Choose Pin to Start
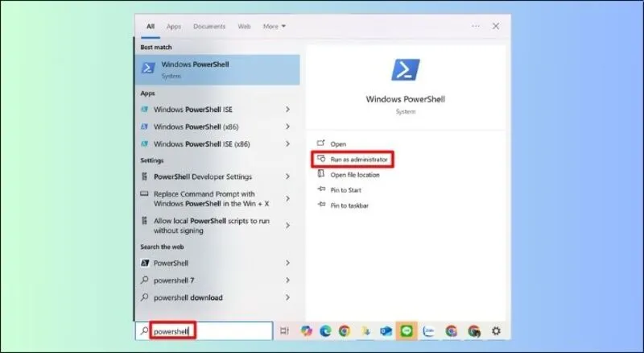644x353 pixels. tap(346, 190)
